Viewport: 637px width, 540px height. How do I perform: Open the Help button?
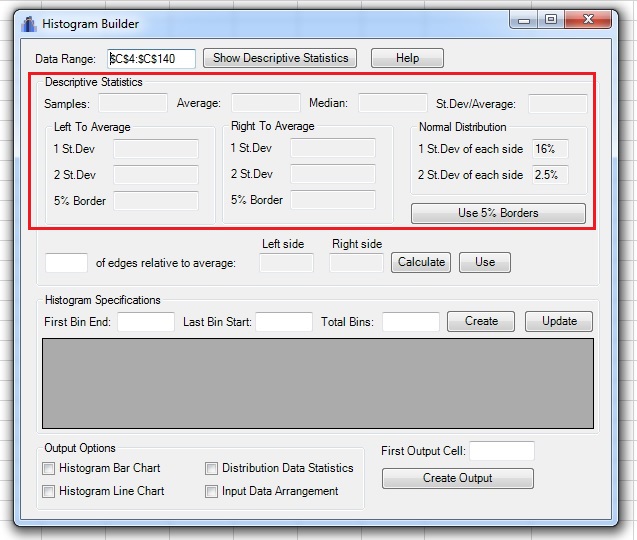point(407,58)
